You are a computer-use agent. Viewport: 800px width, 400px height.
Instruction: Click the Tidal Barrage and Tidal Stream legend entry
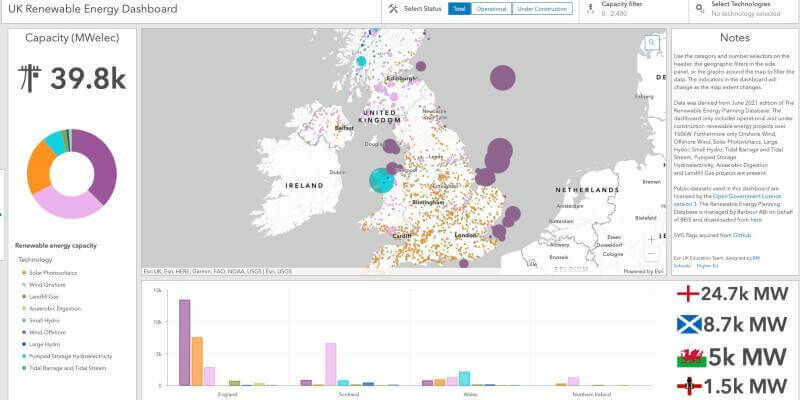pyautogui.click(x=64, y=368)
